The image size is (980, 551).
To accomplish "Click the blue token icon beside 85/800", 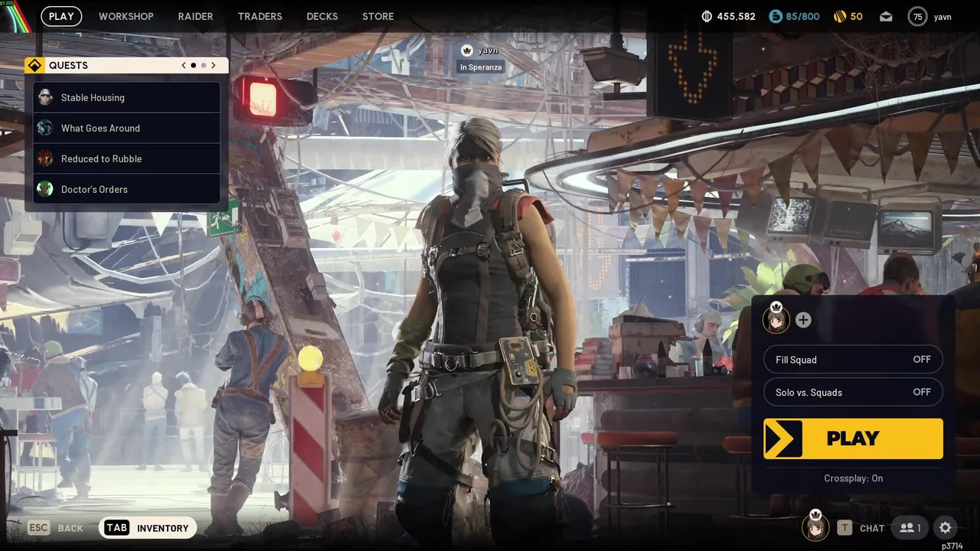I will click(x=776, y=16).
